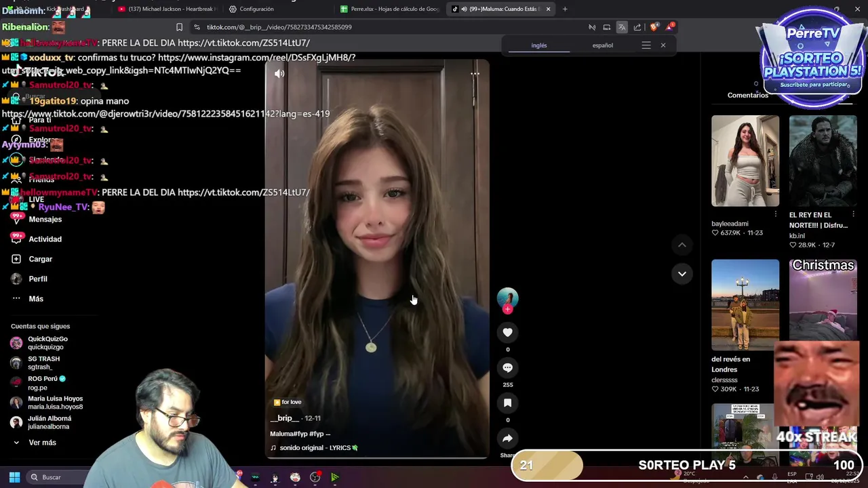Share the video with the arrow icon

click(x=507, y=438)
